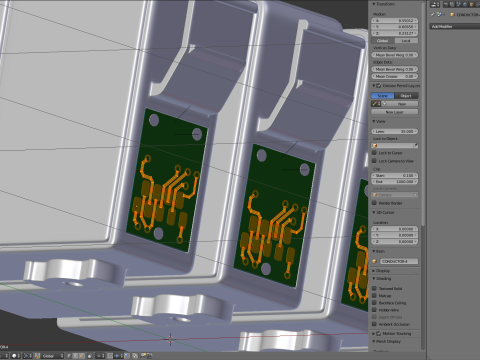This screenshot has width=480, height=360.
Task: Enable Lock to Cursor
Action: (x=374, y=153)
